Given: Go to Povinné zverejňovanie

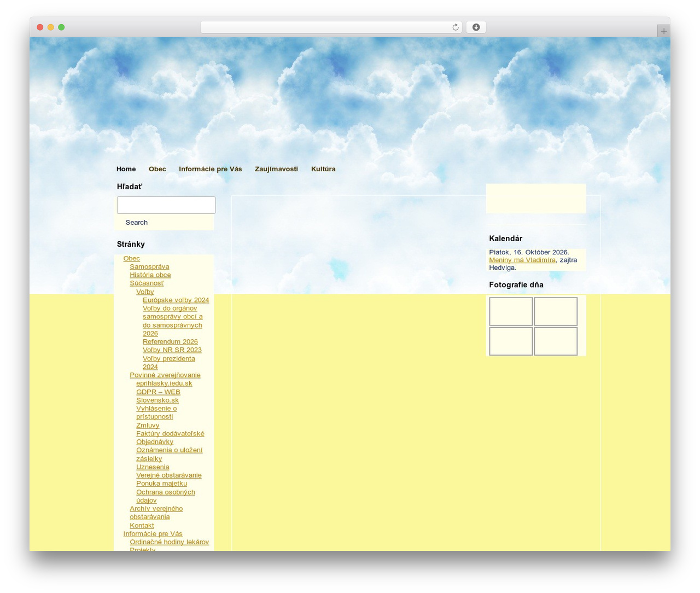Looking at the screenshot, I should click(165, 375).
